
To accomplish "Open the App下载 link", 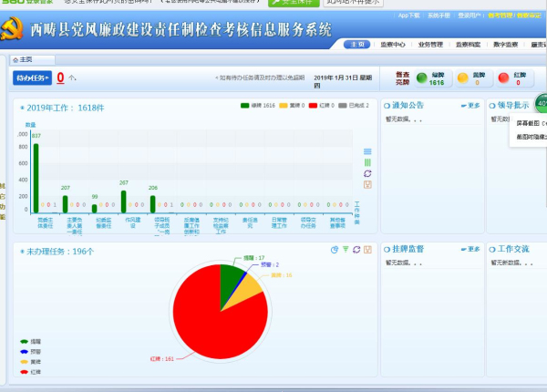I will pos(409,15).
